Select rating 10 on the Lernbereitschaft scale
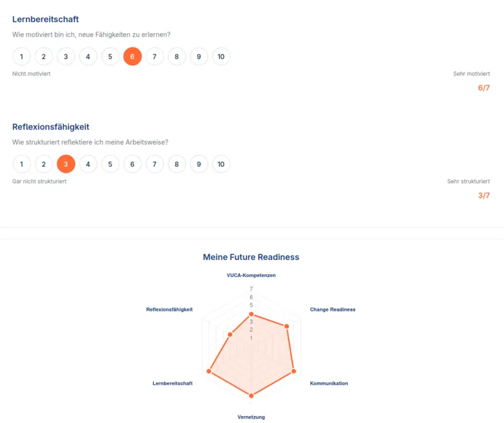504x423 pixels. (221, 56)
